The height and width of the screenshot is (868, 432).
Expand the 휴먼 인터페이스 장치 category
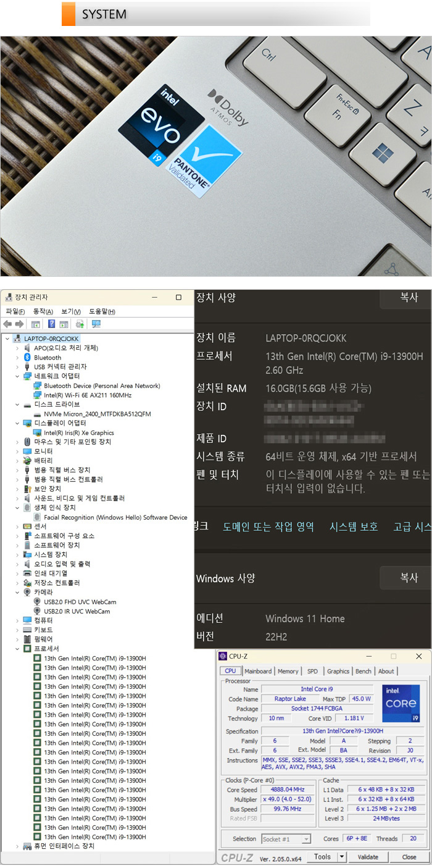[x=17, y=846]
